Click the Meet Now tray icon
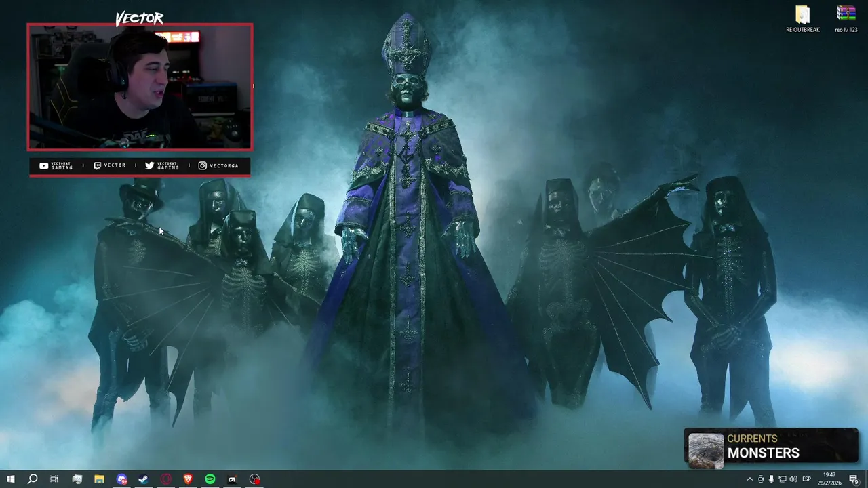The height and width of the screenshot is (488, 868). [761, 479]
